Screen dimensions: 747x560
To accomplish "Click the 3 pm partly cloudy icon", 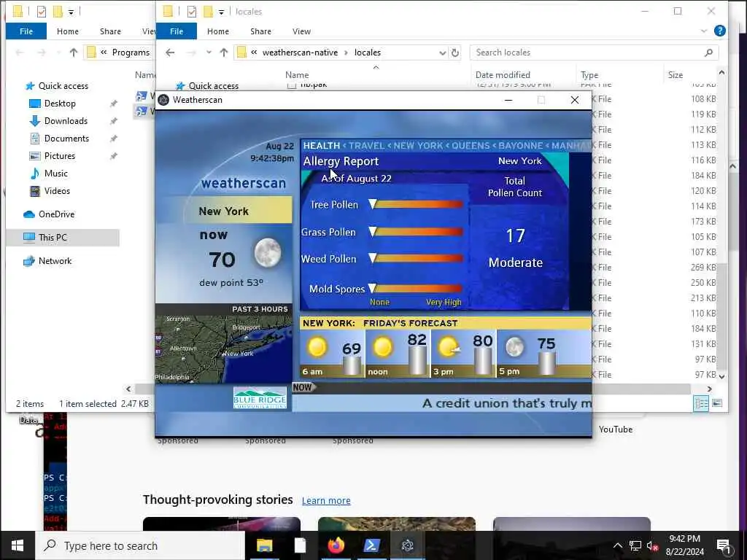I will (x=449, y=347).
